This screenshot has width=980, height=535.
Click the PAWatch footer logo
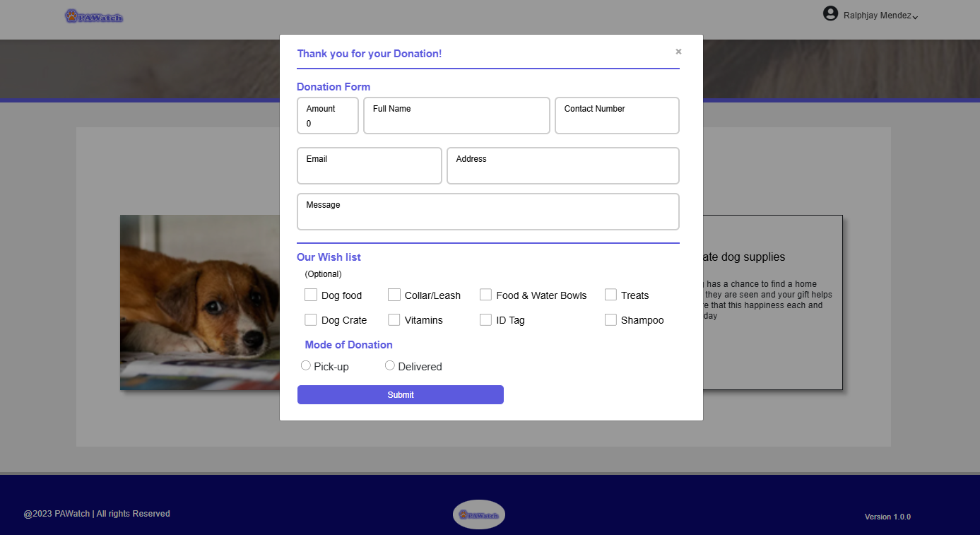click(x=479, y=515)
